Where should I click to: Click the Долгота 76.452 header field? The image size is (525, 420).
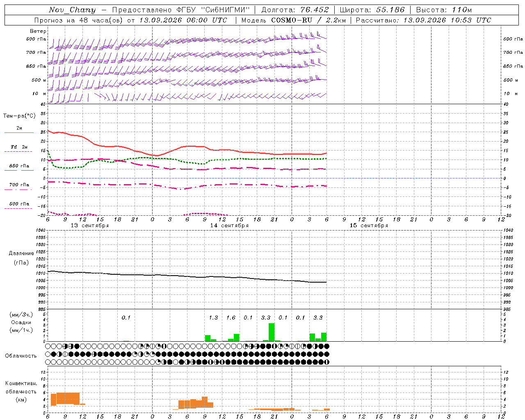click(295, 10)
